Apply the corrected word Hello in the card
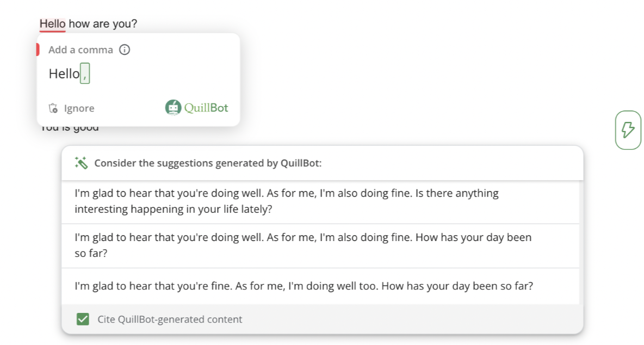This screenshot has height=345, width=644. (x=64, y=73)
